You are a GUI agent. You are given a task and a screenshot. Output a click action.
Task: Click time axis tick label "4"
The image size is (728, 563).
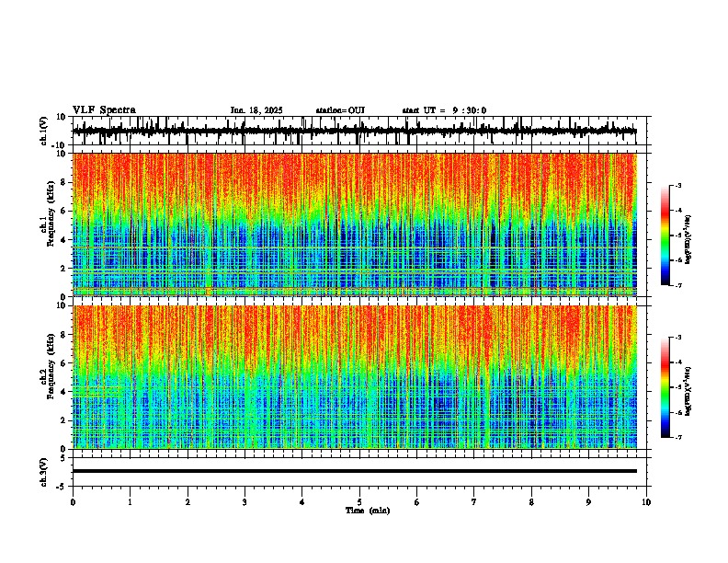pyautogui.click(x=302, y=502)
